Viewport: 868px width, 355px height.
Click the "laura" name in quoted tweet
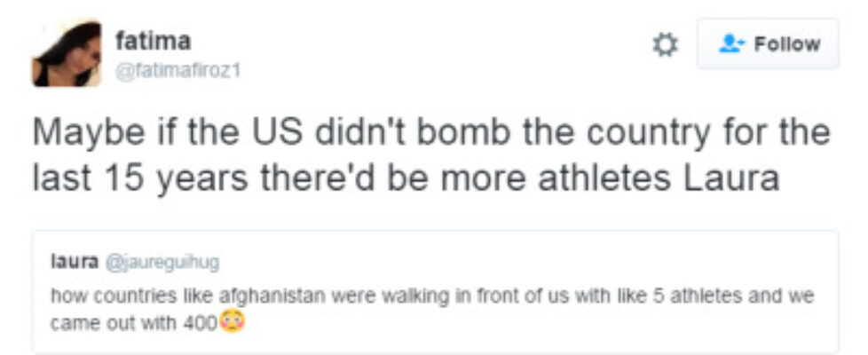(x=75, y=261)
